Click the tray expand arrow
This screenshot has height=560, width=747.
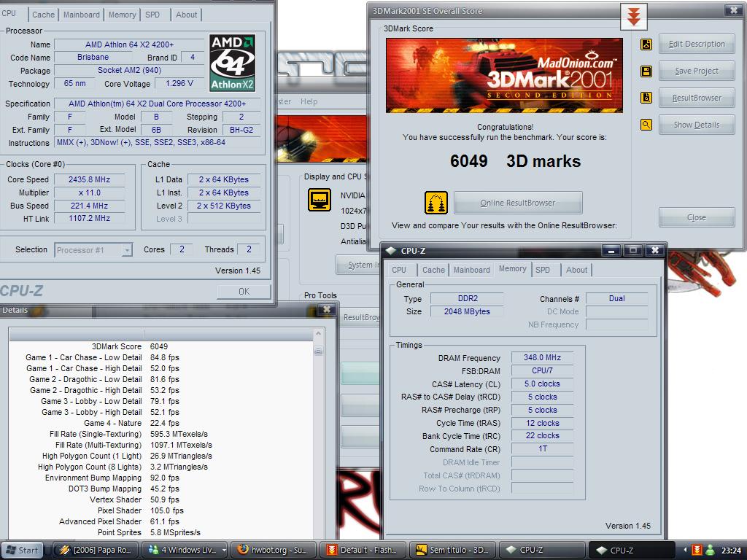[685, 550]
